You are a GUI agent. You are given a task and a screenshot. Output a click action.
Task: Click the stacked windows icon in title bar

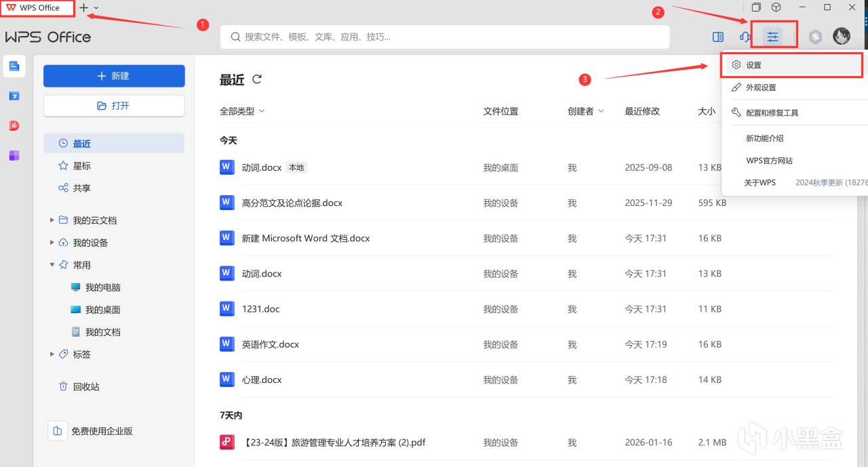point(756,7)
